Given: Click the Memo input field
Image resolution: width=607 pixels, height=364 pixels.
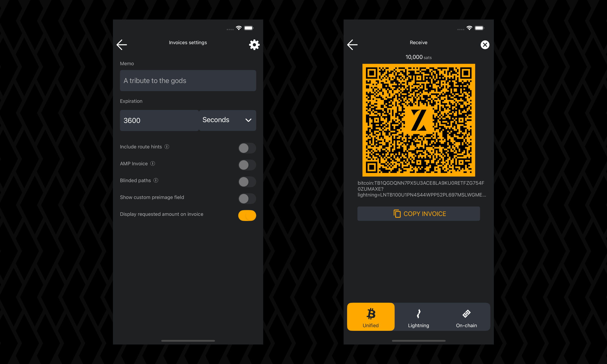Looking at the screenshot, I should (188, 80).
